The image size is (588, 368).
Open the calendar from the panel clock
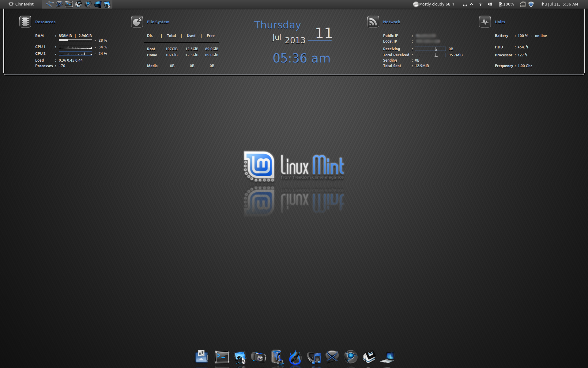pyautogui.click(x=559, y=4)
